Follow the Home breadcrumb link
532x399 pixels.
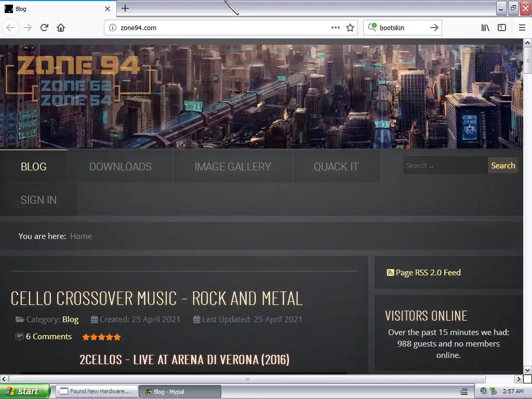[x=81, y=236]
